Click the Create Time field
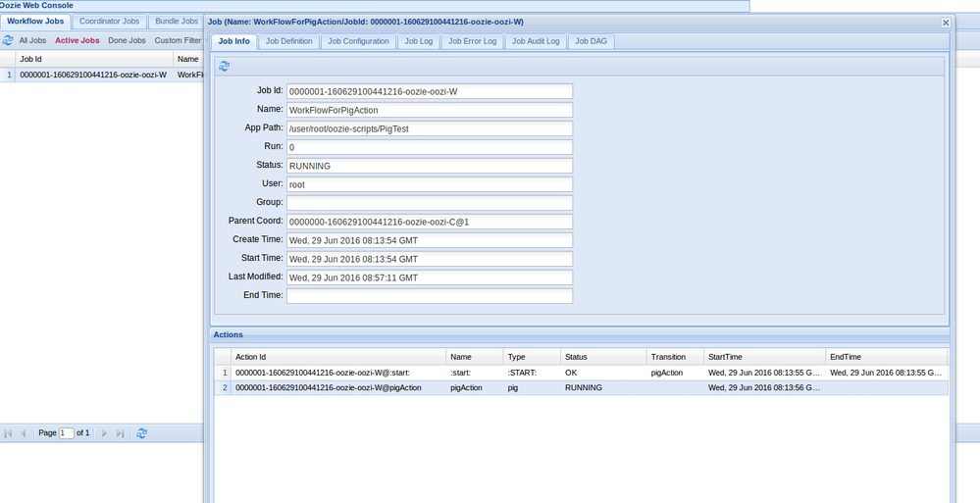Image resolution: width=980 pixels, height=503 pixels. pos(430,240)
